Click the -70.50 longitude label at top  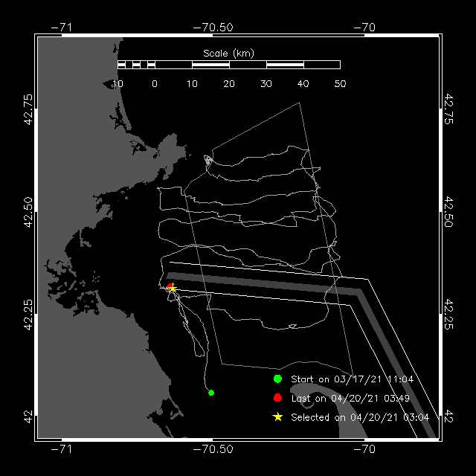[x=213, y=28]
